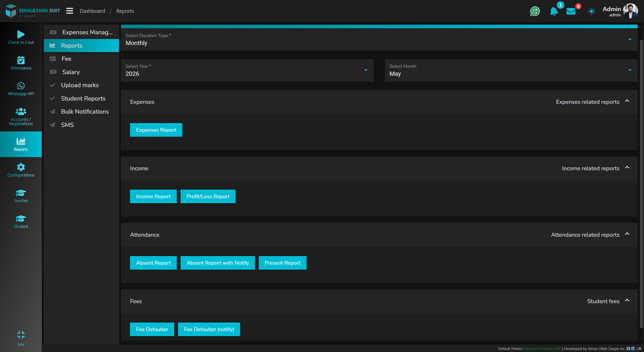
Task: Run Absent Report with Notify
Action: coord(218,263)
